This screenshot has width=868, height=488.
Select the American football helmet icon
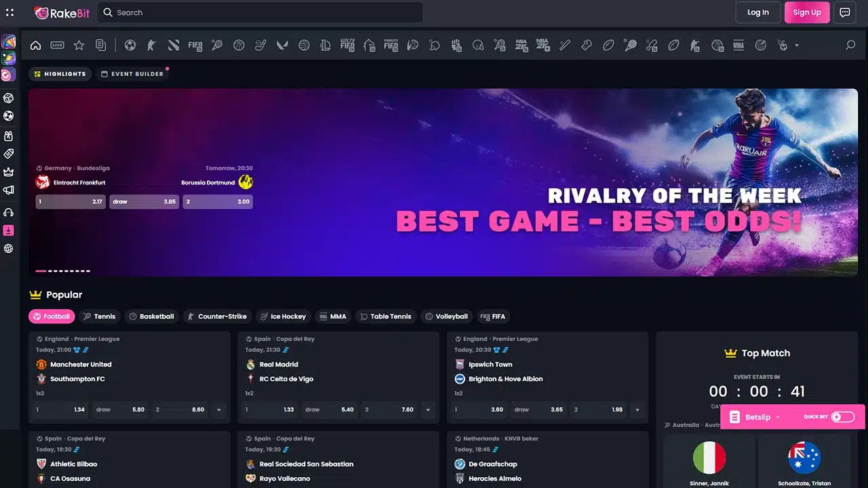coord(478,45)
